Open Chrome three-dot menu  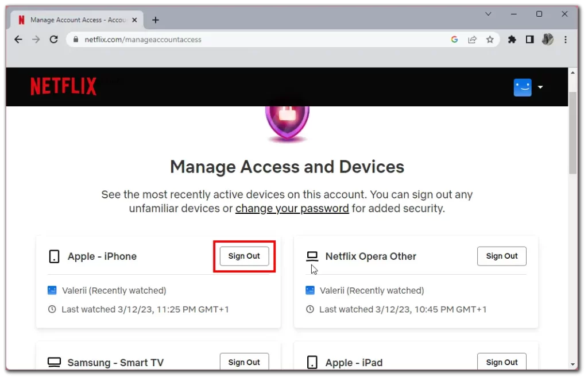pos(566,40)
